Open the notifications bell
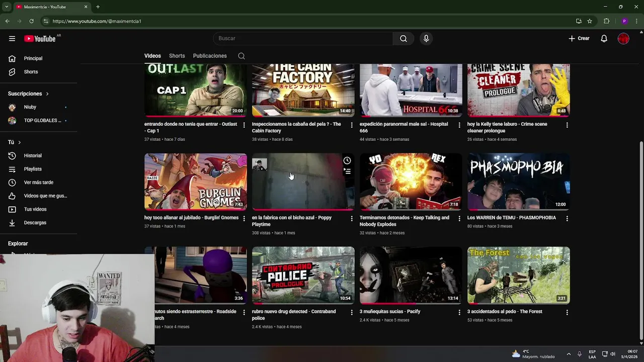644x362 pixels. coord(604,39)
